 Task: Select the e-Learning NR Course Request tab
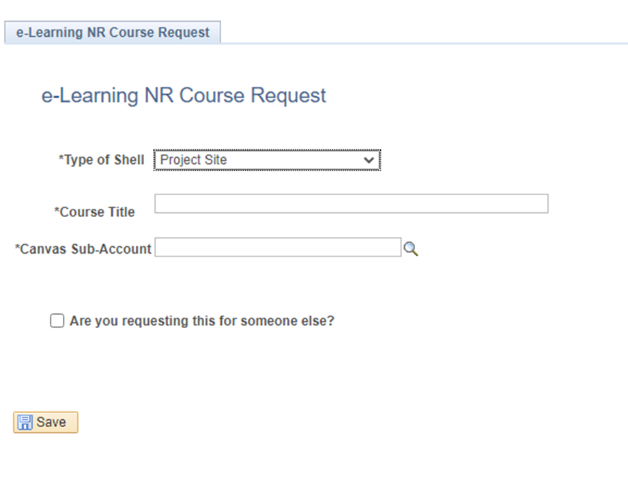point(113,32)
